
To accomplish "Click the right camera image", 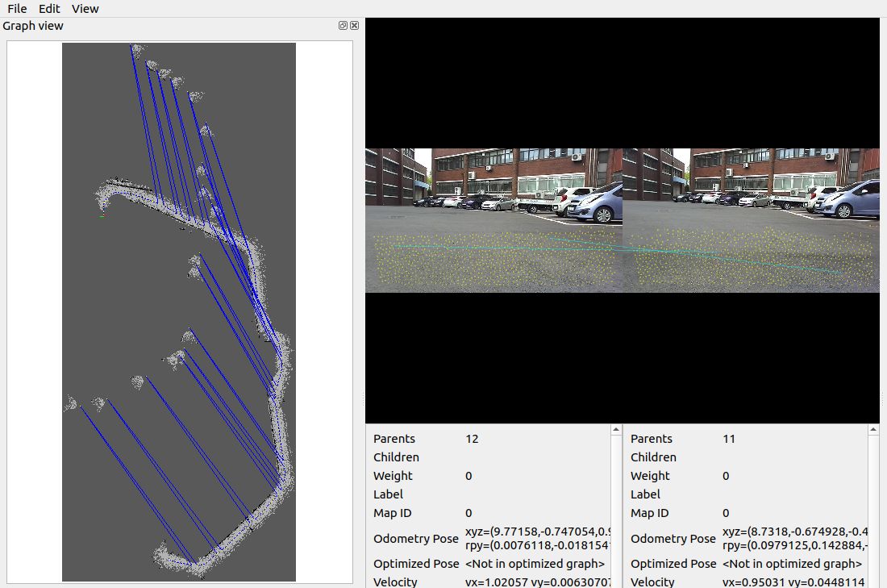I will (751, 219).
